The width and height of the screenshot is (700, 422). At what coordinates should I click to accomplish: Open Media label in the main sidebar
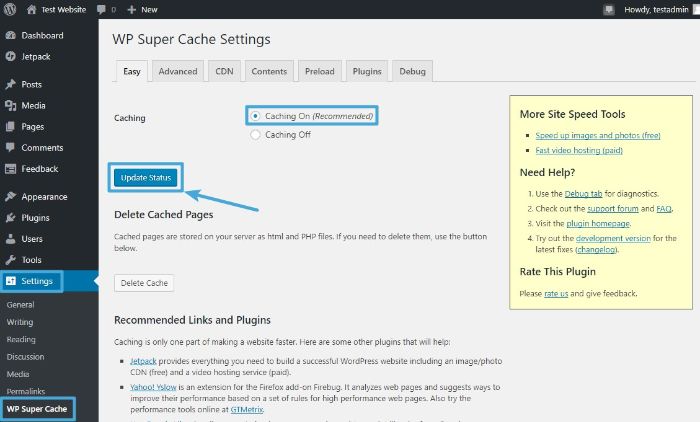click(33, 105)
